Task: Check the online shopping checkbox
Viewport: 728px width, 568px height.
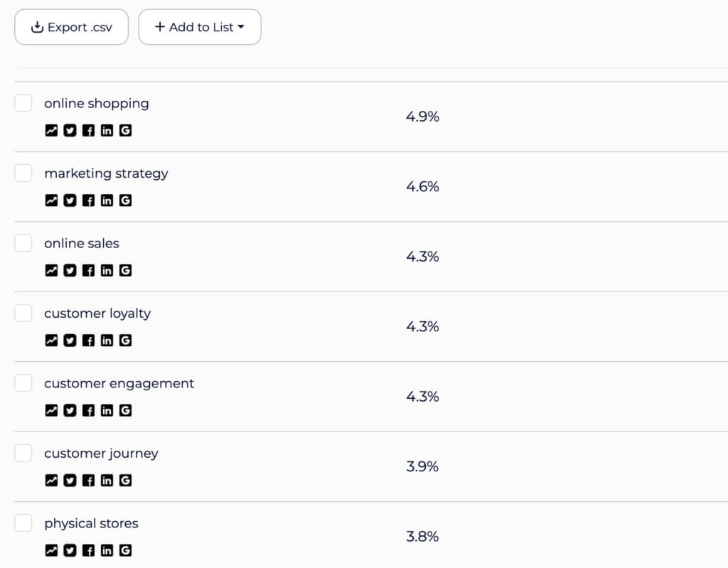Action: click(x=23, y=103)
